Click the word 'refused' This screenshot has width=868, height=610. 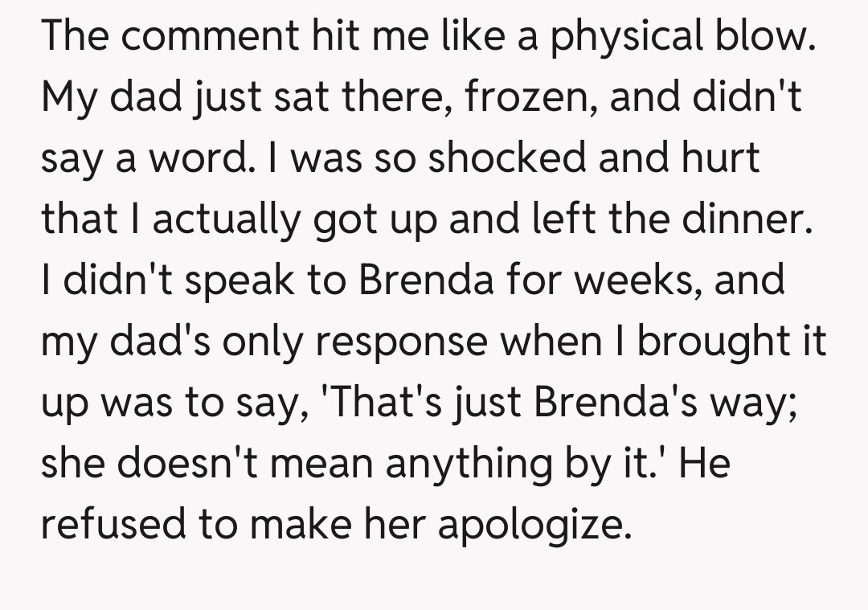pyautogui.click(x=113, y=524)
